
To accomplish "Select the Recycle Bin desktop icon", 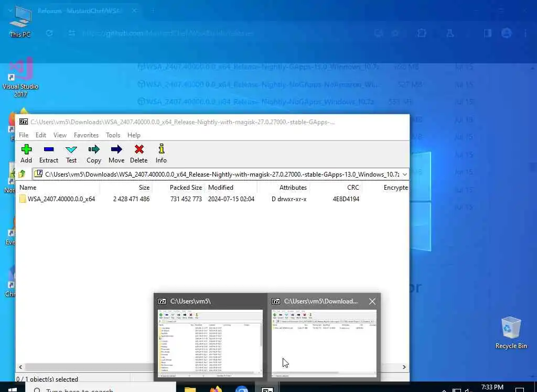I will 511,333.
